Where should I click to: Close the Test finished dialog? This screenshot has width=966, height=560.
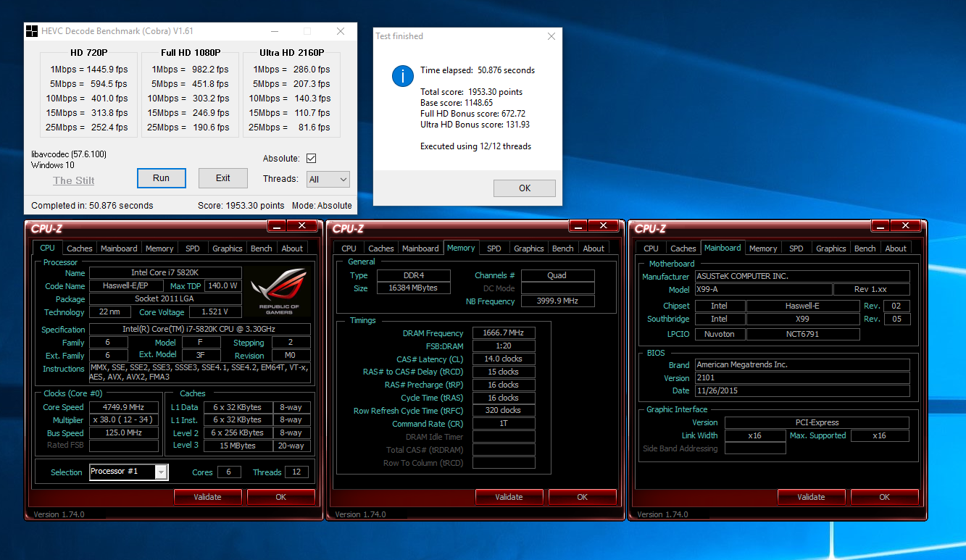(x=551, y=36)
